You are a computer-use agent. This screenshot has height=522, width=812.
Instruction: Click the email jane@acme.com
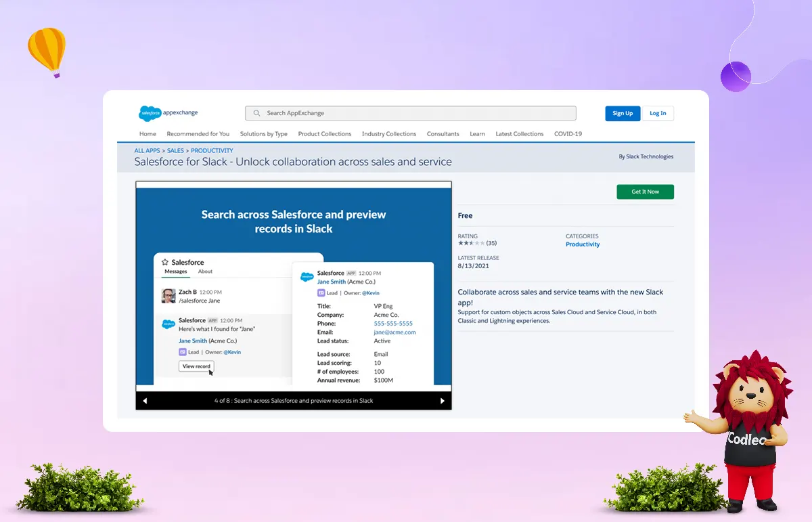(x=395, y=332)
